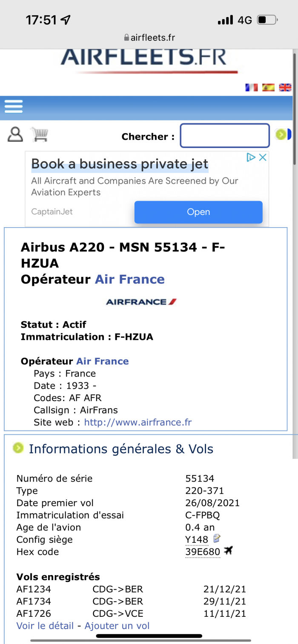298x644 pixels.
Task: Switch site language to French flag
Action: tap(252, 87)
